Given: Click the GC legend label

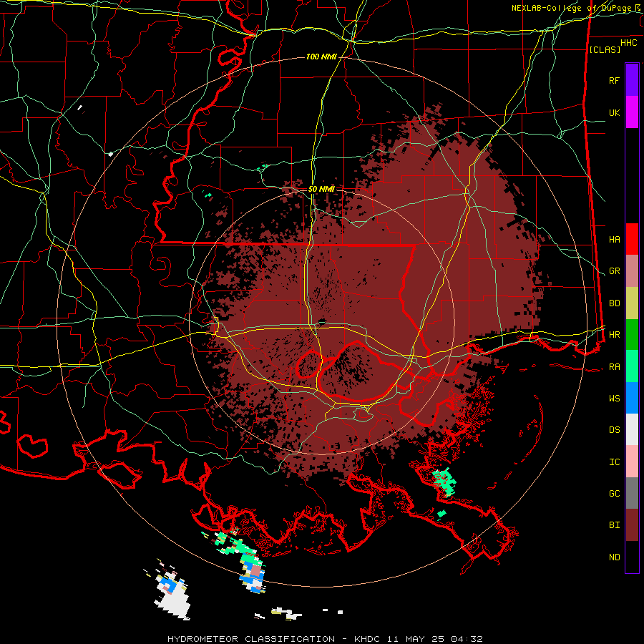Looking at the screenshot, I should point(614,493).
